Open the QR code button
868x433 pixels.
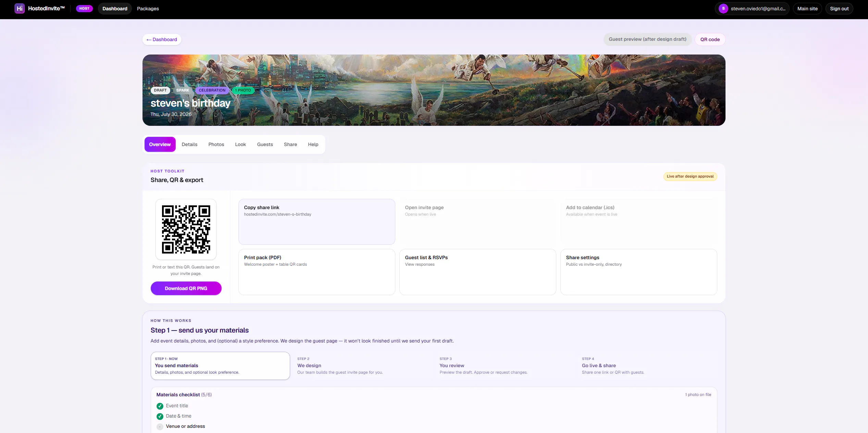click(x=710, y=39)
